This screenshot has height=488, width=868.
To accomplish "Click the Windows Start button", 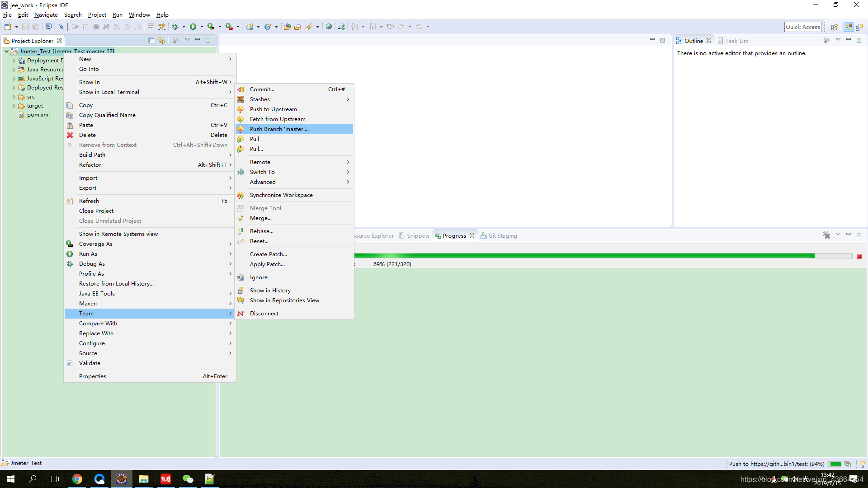I will click(11, 479).
